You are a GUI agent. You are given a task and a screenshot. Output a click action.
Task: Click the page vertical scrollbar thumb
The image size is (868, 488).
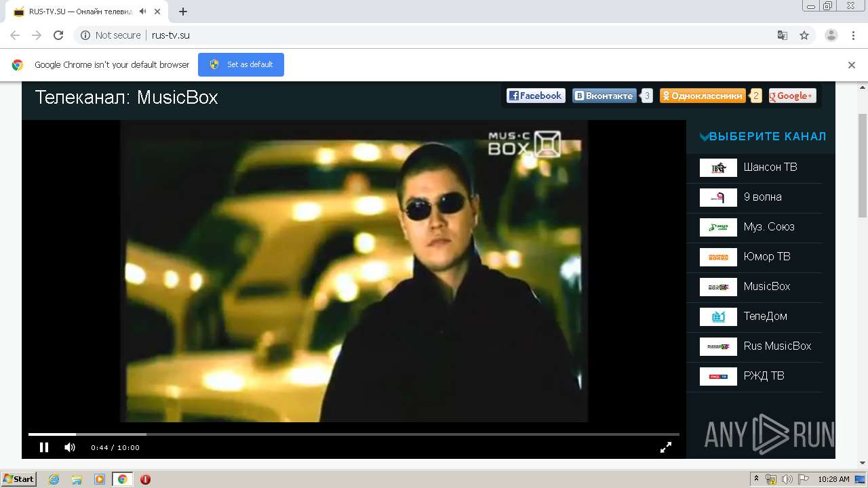pos(863,165)
